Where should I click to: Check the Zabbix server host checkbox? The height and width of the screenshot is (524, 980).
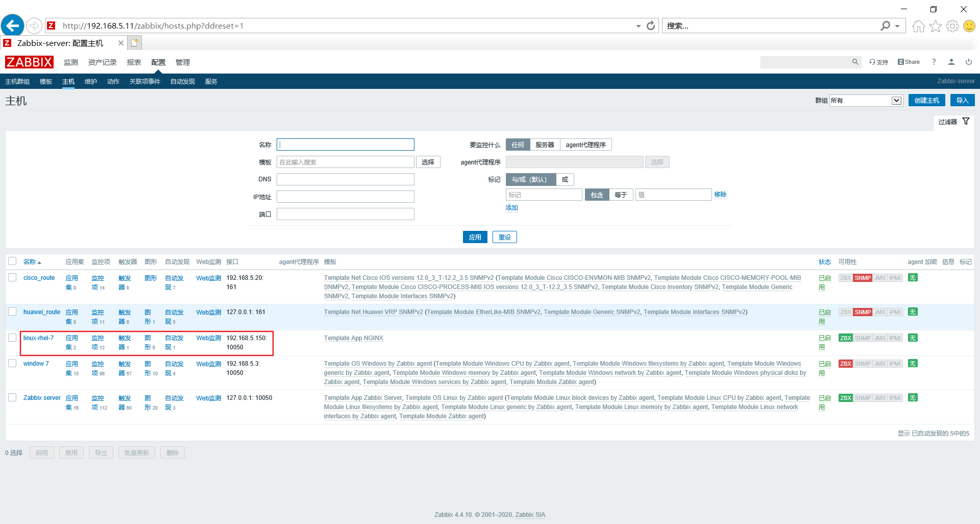click(12, 397)
